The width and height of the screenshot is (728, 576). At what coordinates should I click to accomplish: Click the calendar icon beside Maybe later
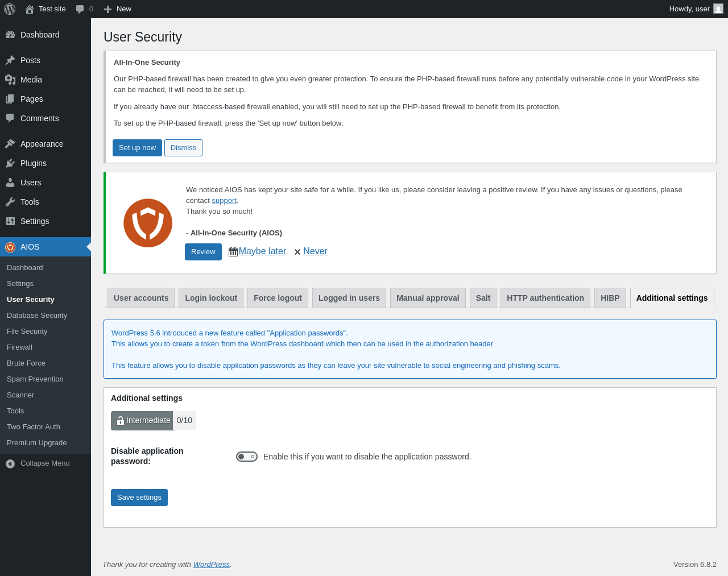(x=233, y=252)
